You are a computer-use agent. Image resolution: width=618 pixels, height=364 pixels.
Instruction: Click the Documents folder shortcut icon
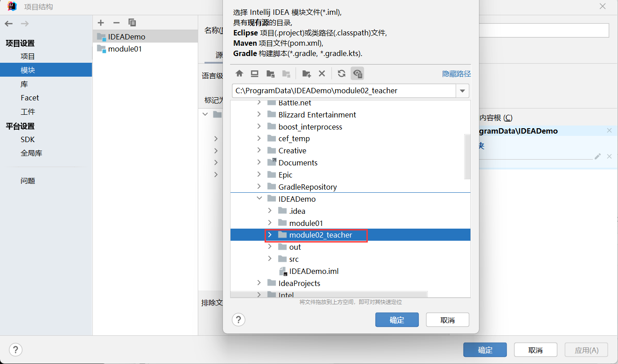tap(271, 162)
